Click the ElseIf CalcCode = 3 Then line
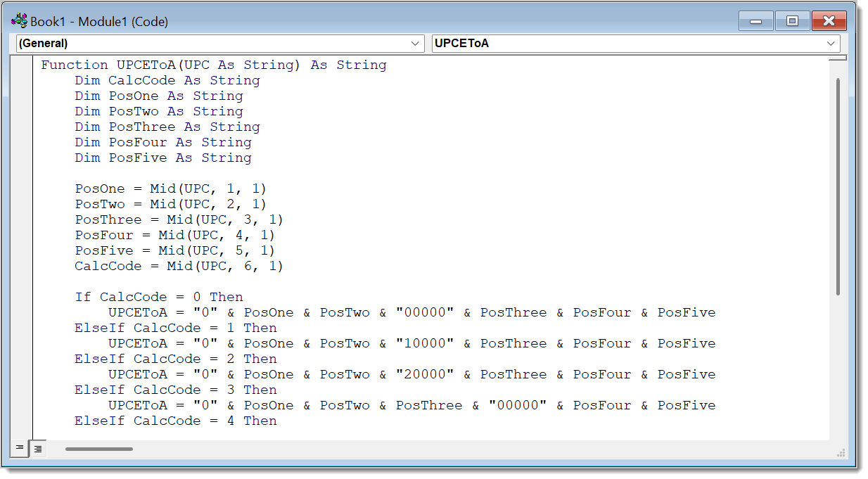Image resolution: width=868 pixels, height=479 pixels. pyautogui.click(x=176, y=390)
